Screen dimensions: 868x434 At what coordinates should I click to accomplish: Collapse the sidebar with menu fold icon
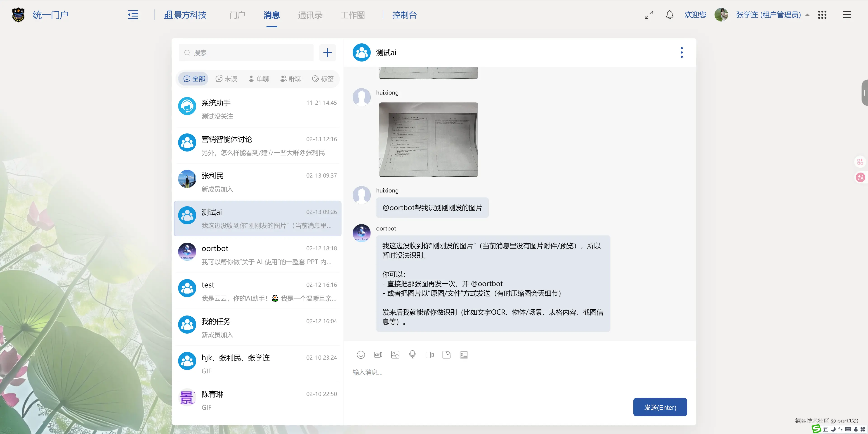pyautogui.click(x=133, y=15)
